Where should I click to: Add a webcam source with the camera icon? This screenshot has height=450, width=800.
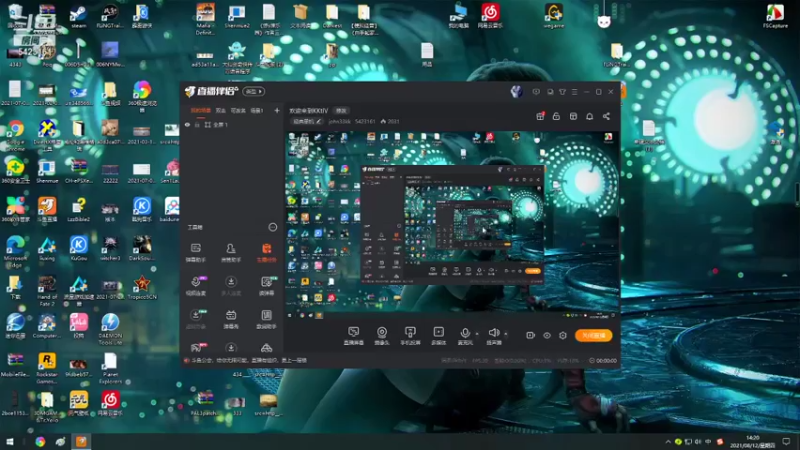(x=382, y=336)
